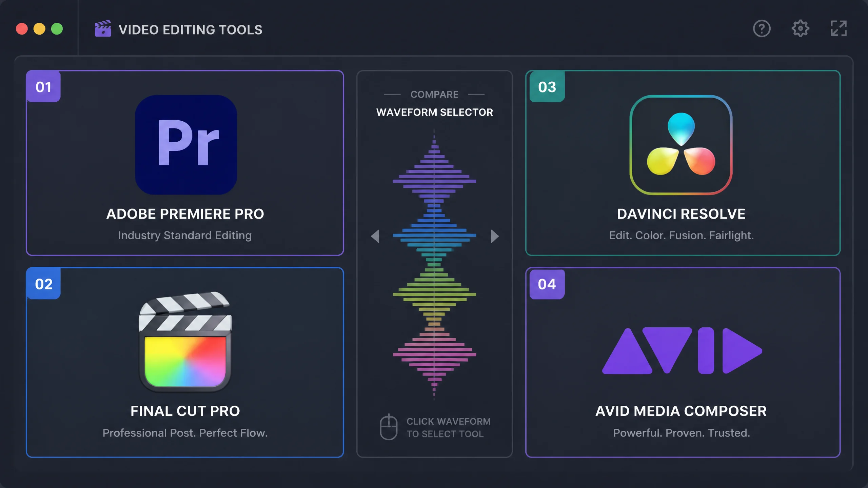Click the "AVID MEDIA COMPOSER" title

coord(681,411)
